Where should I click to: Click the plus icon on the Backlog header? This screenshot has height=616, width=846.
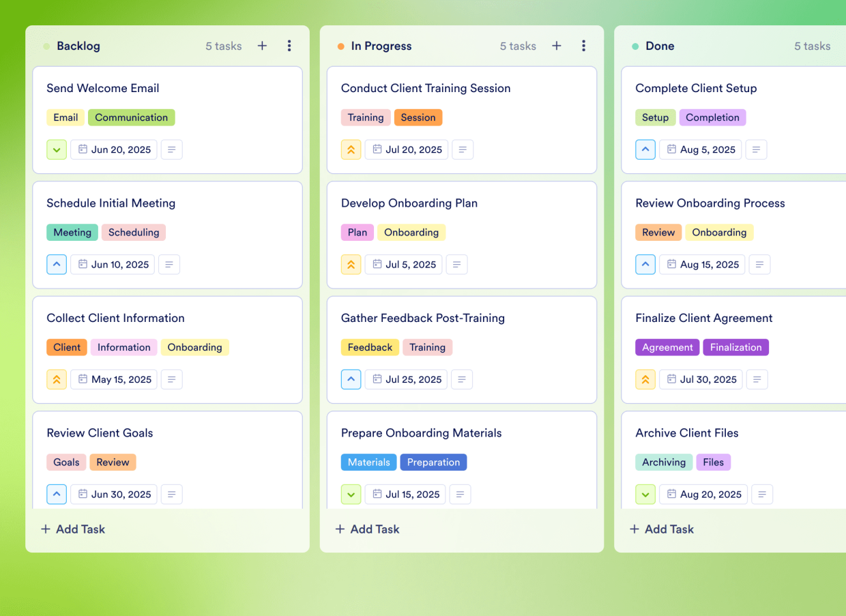262,46
